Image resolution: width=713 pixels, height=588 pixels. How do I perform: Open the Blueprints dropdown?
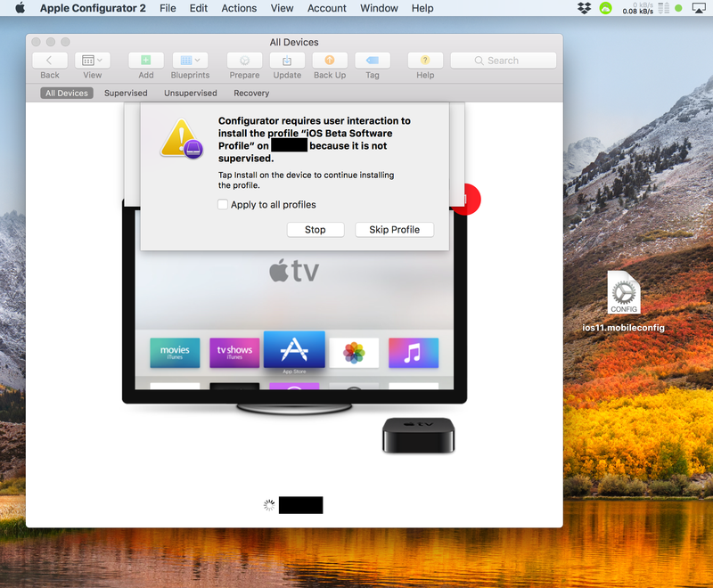point(190,61)
